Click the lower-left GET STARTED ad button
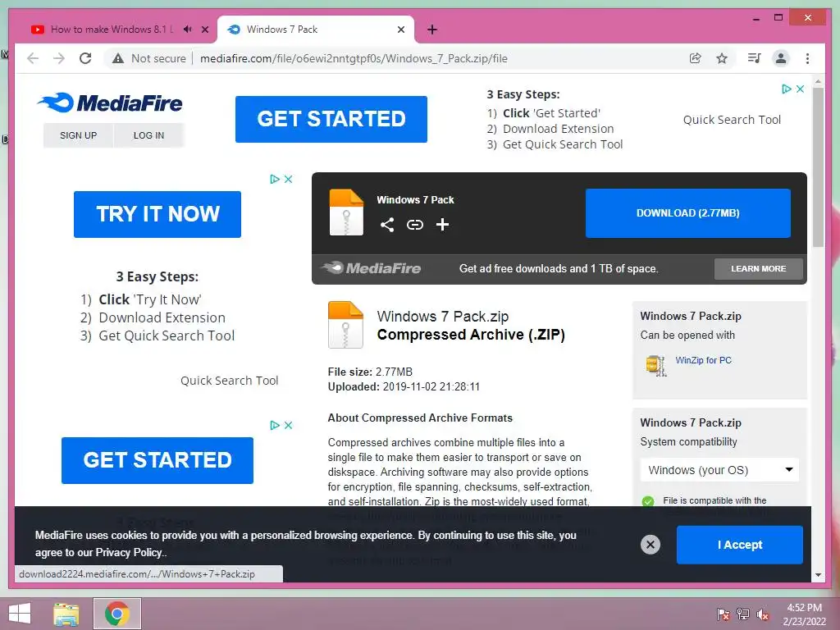The height and width of the screenshot is (630, 840). [157, 460]
